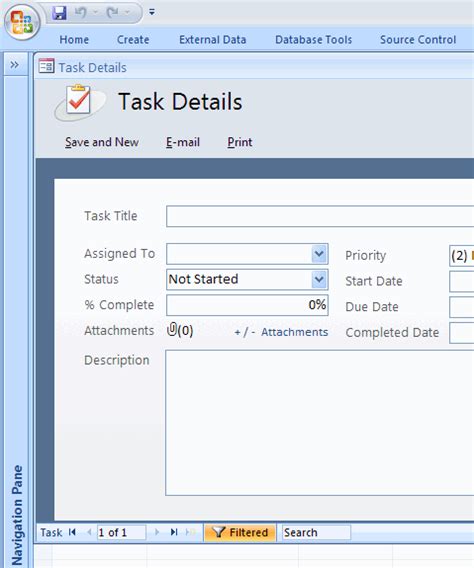Click the Status label text
Viewport: 474px width, 568px height.
pos(101,279)
